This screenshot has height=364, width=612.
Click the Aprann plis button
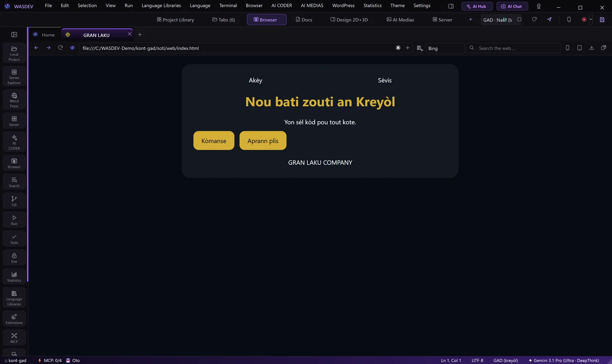click(263, 141)
